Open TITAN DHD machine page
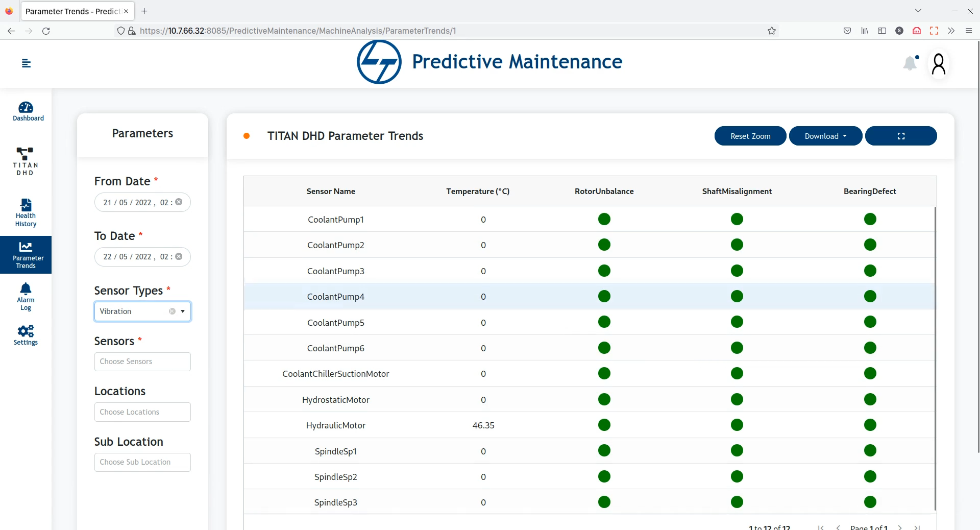The width and height of the screenshot is (980, 530). point(25,161)
